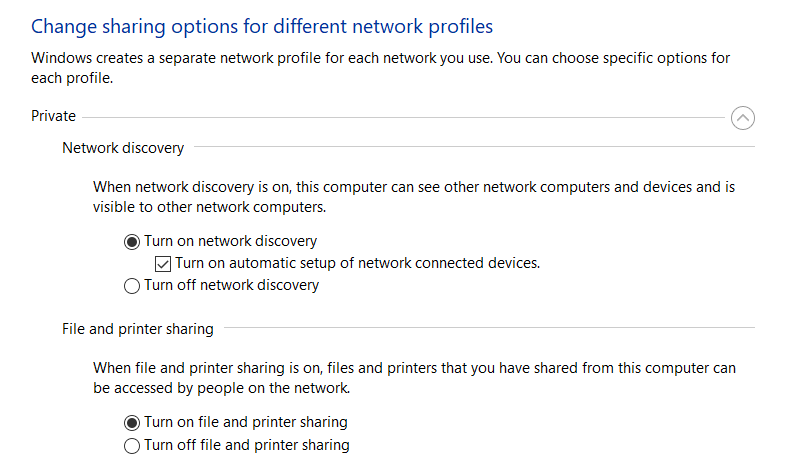Click the file and printer sharing description text
Image resolution: width=792 pixels, height=472 pixels.
414,377
